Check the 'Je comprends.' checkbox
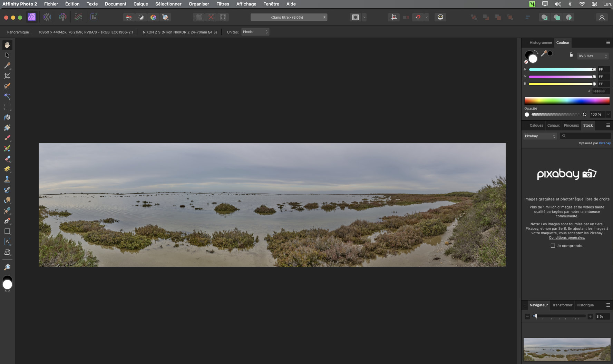Screen dimensions: 613x364 point(553,246)
